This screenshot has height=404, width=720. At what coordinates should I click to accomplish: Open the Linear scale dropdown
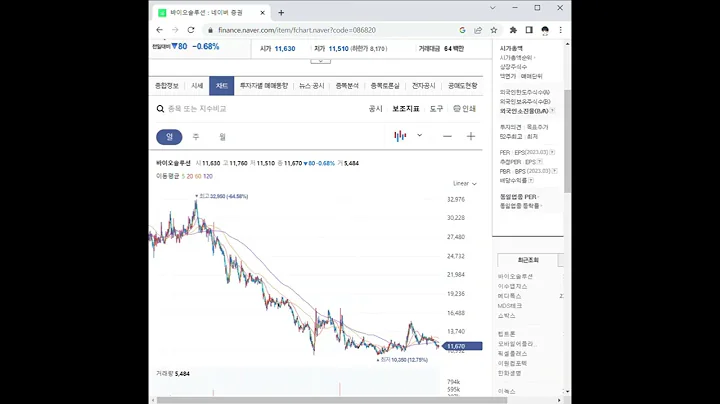[465, 184]
